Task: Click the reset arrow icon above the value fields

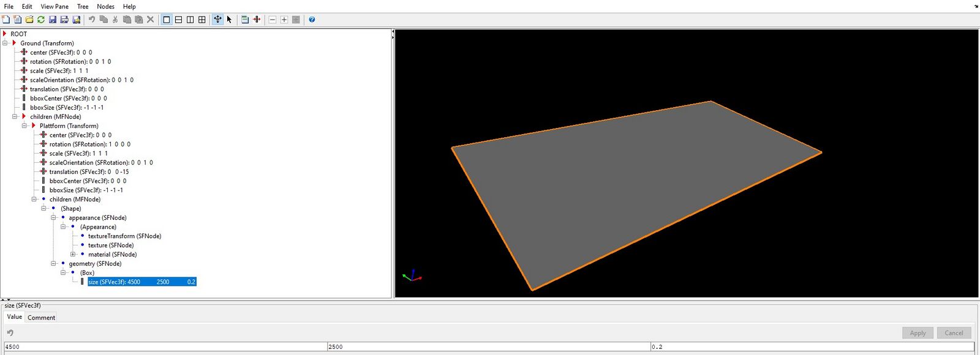Action: (10, 332)
